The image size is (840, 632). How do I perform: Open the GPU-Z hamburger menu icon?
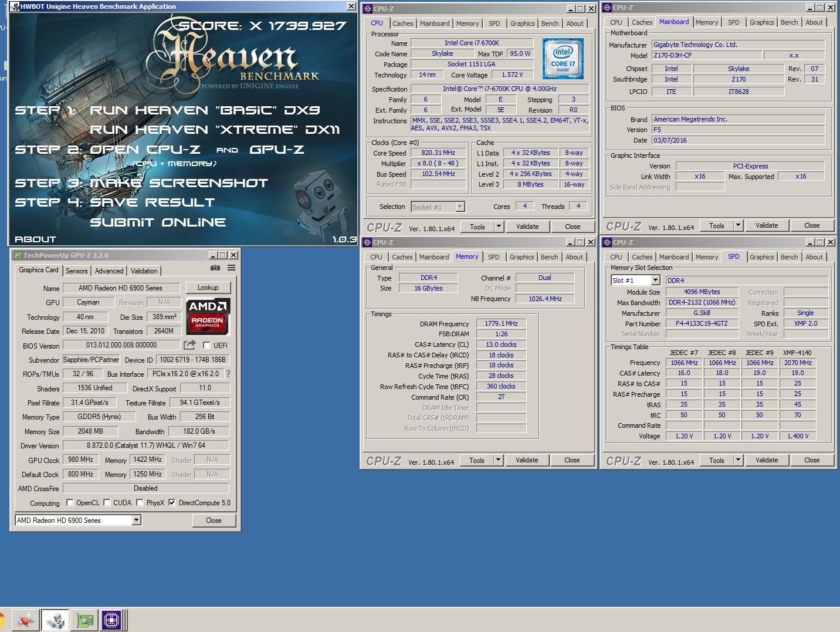[x=232, y=268]
